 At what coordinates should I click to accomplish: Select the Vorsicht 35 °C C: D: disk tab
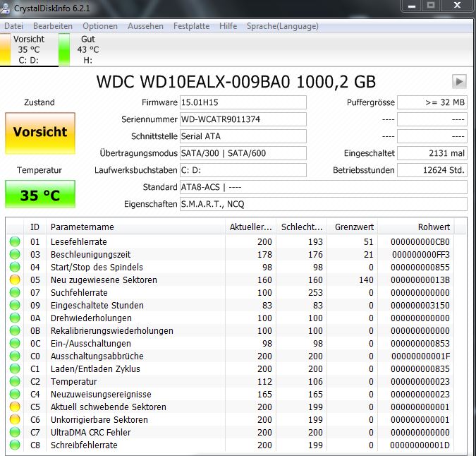[29, 49]
